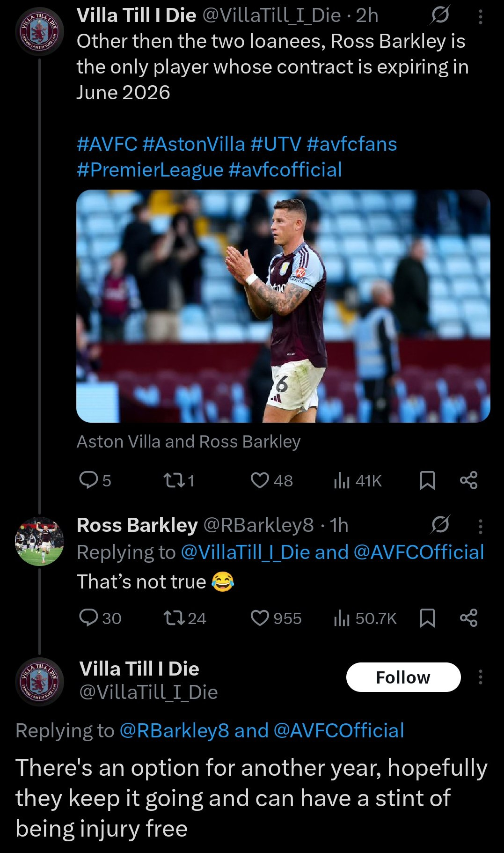Like the Ross Barkley contract post
The width and height of the screenshot is (504, 853).
tap(260, 480)
